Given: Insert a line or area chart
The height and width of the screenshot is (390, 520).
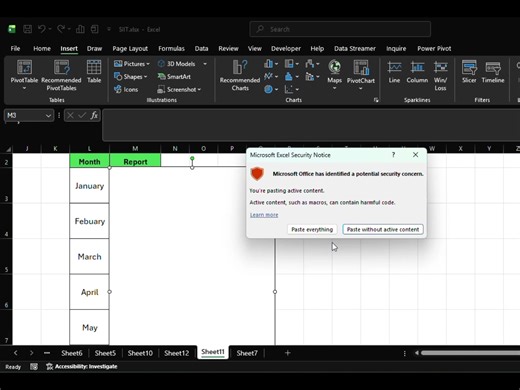Looking at the screenshot, I should [x=271, y=77].
